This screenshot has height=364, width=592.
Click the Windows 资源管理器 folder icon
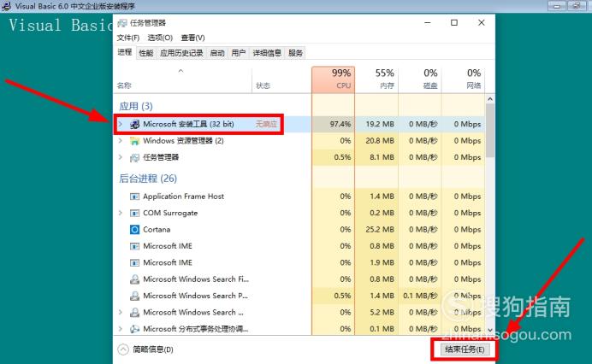[134, 141]
